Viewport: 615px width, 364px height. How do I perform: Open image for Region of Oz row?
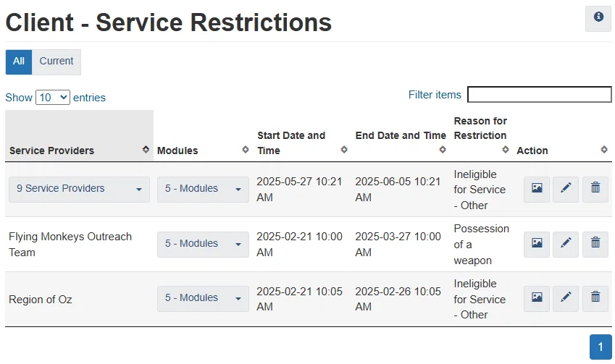pos(537,298)
